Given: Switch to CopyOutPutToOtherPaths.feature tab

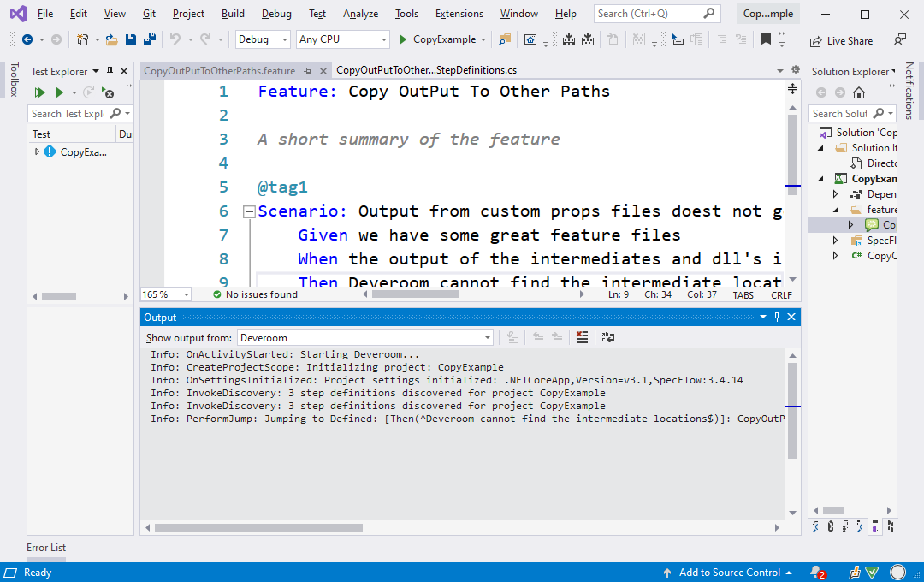Looking at the screenshot, I should pyautogui.click(x=219, y=71).
